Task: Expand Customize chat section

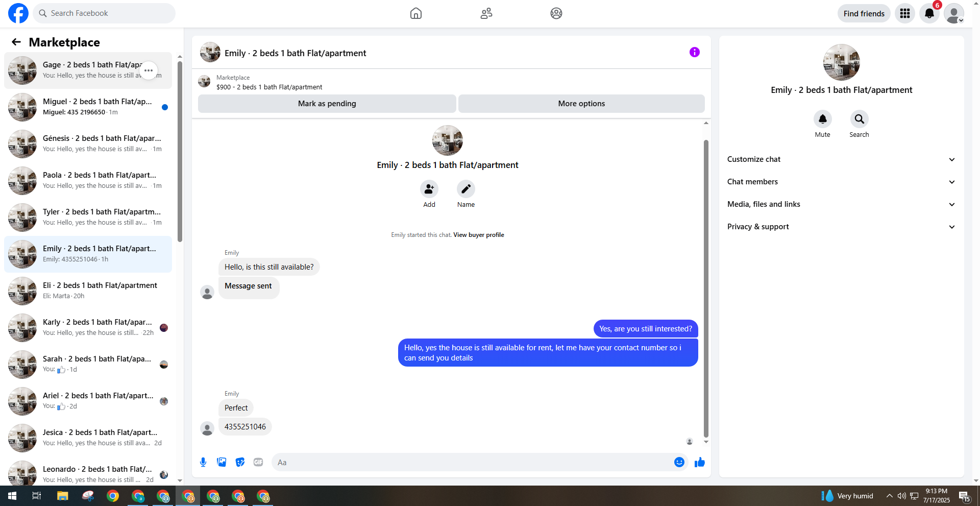Action: coord(842,159)
